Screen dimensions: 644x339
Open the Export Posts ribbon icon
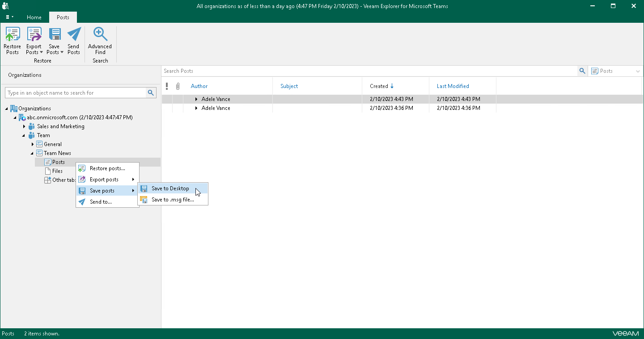pos(34,35)
